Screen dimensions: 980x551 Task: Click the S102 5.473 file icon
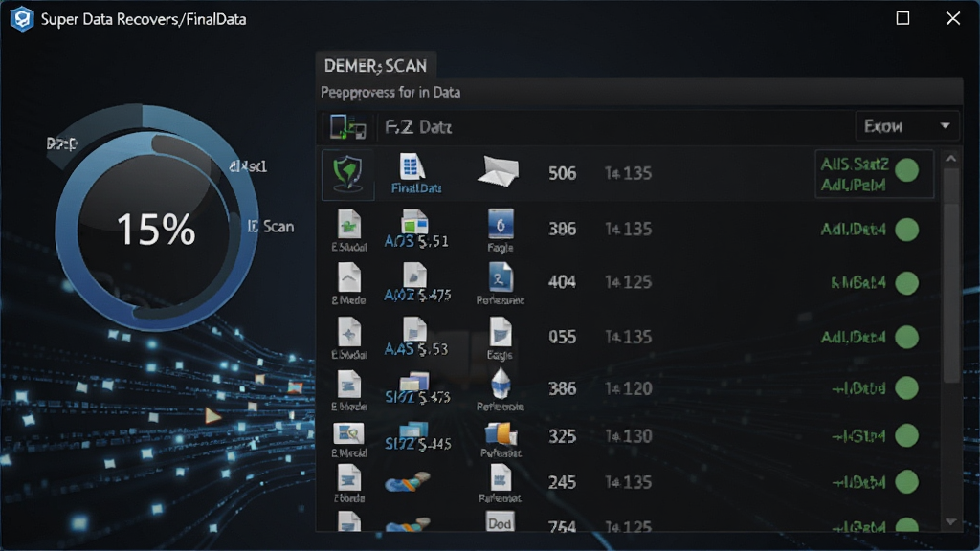tap(414, 381)
